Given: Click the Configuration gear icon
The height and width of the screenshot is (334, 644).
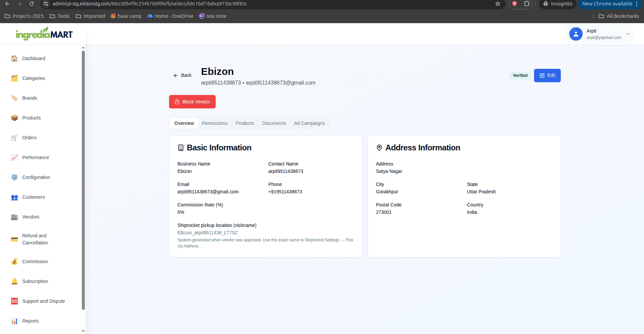Looking at the screenshot, I should click(14, 177).
